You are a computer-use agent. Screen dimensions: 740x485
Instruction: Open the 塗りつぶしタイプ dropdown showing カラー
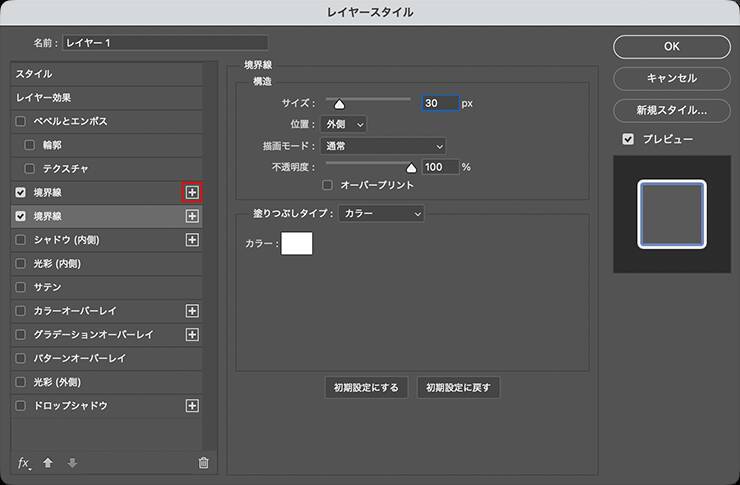tap(381, 214)
